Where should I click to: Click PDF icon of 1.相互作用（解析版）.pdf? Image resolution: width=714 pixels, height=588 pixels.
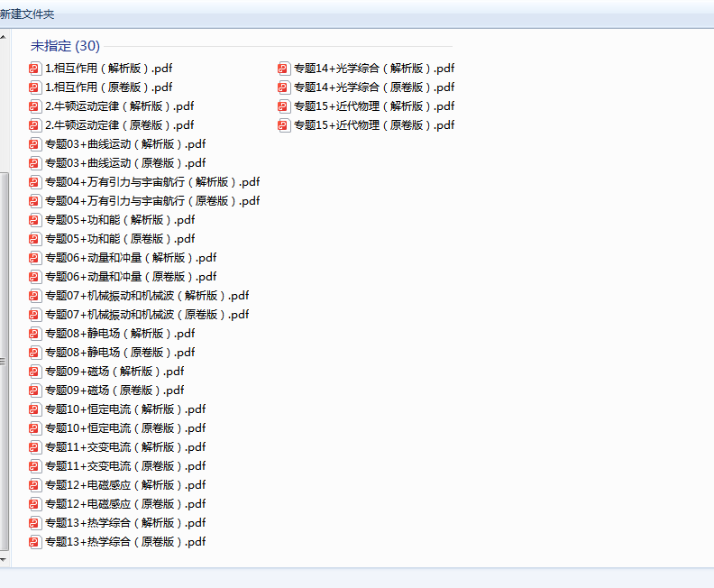click(x=35, y=69)
